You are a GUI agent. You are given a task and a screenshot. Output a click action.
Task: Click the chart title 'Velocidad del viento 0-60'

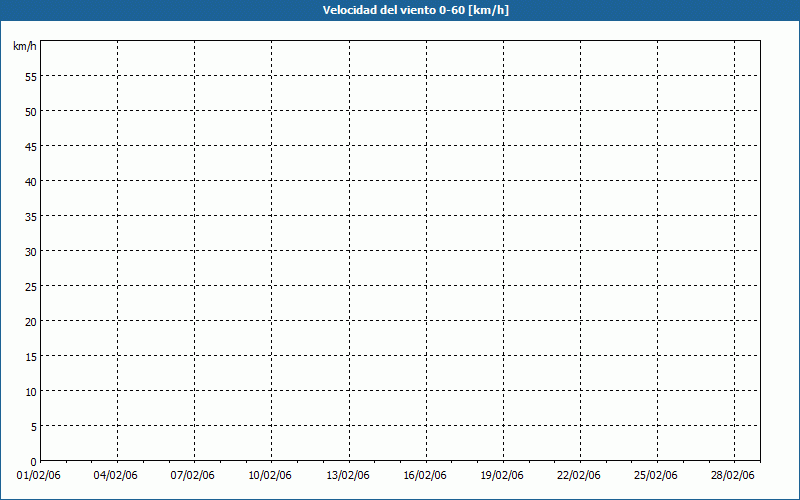pos(399,10)
